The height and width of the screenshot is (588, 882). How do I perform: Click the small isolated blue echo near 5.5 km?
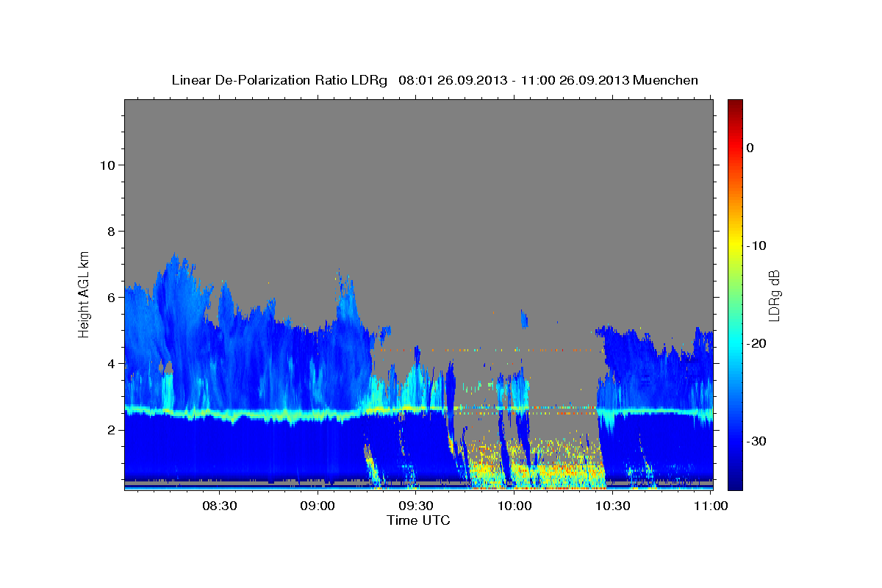524,318
